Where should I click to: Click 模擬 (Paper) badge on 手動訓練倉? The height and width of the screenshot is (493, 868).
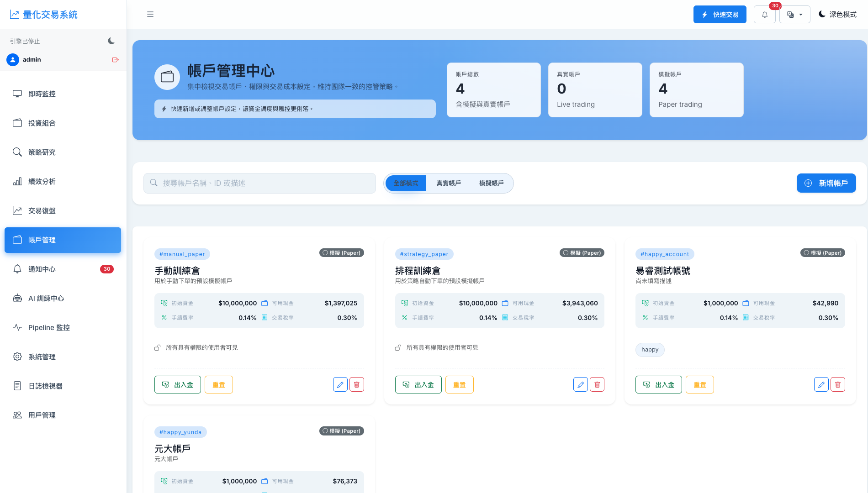click(x=342, y=253)
